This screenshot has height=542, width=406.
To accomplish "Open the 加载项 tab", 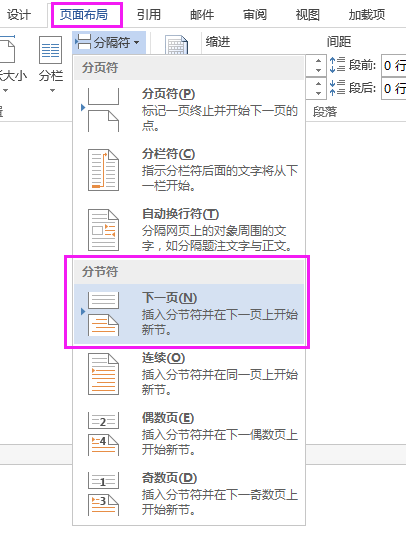I will (x=367, y=15).
